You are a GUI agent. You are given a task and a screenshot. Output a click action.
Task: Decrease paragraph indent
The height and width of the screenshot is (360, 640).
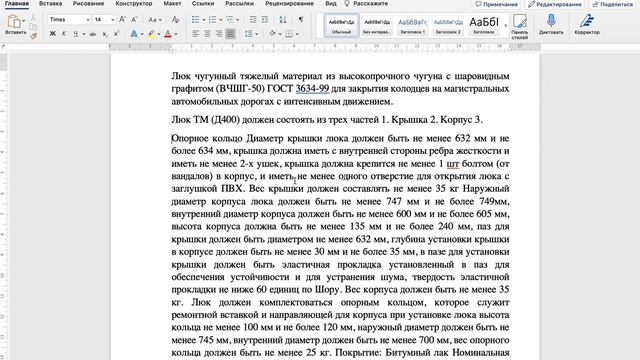coord(253,20)
